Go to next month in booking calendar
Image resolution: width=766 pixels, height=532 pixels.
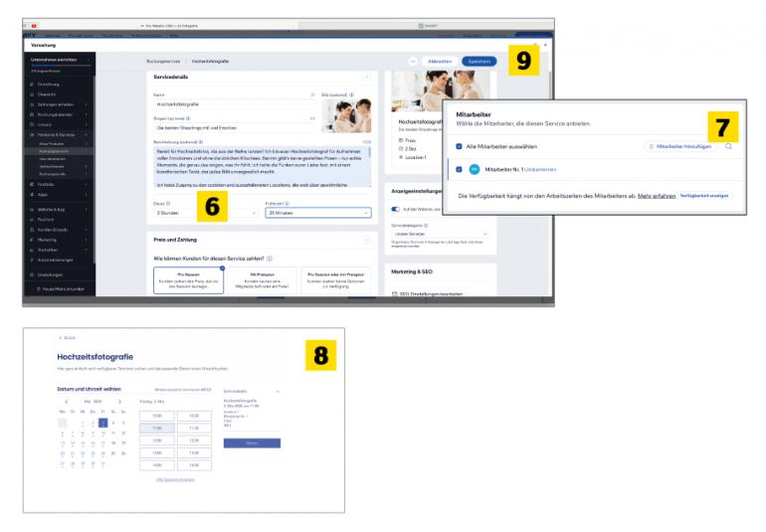coord(119,402)
